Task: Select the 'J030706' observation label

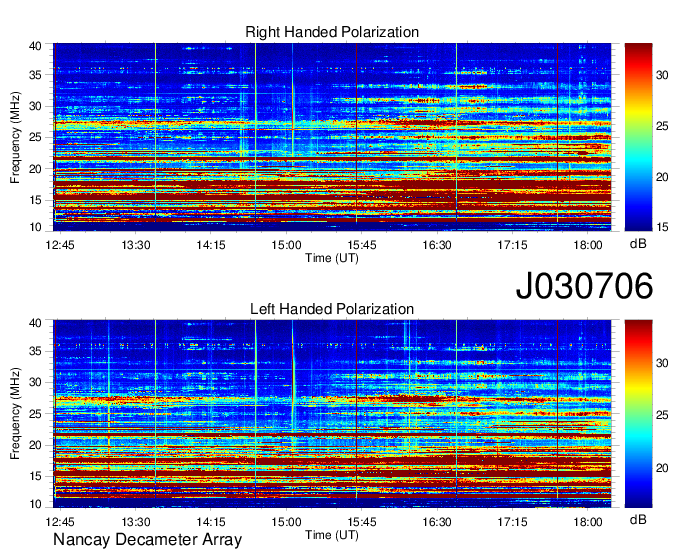Action: coord(584,285)
